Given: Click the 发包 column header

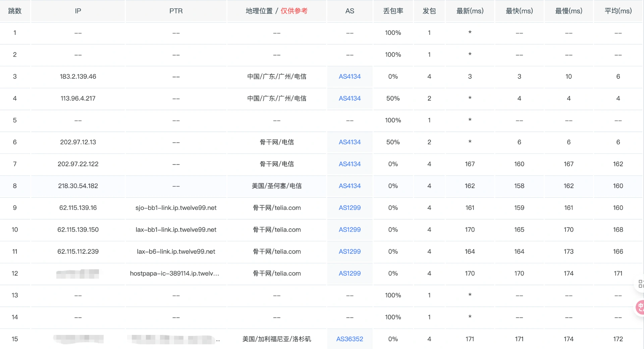Looking at the screenshot, I should coord(429,11).
